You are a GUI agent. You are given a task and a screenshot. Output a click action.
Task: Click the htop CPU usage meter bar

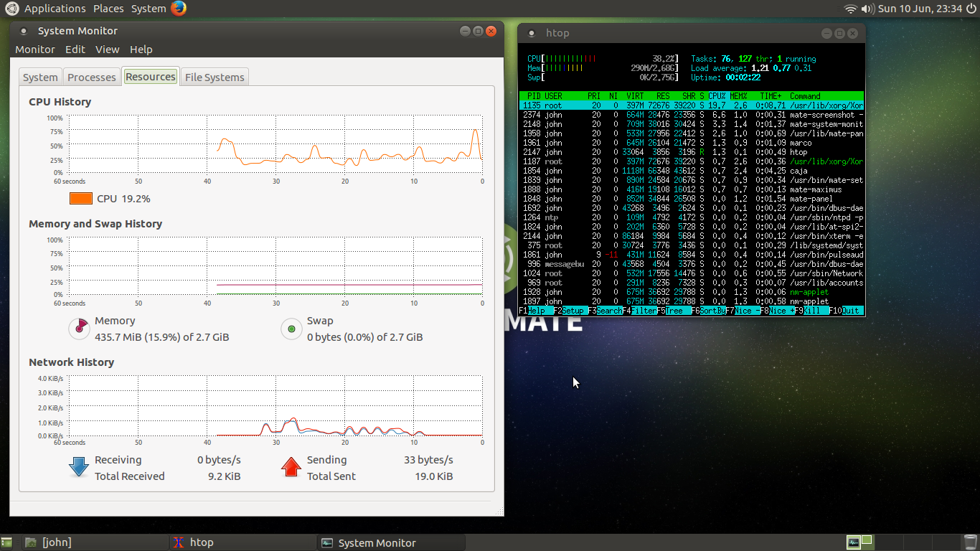(603, 59)
